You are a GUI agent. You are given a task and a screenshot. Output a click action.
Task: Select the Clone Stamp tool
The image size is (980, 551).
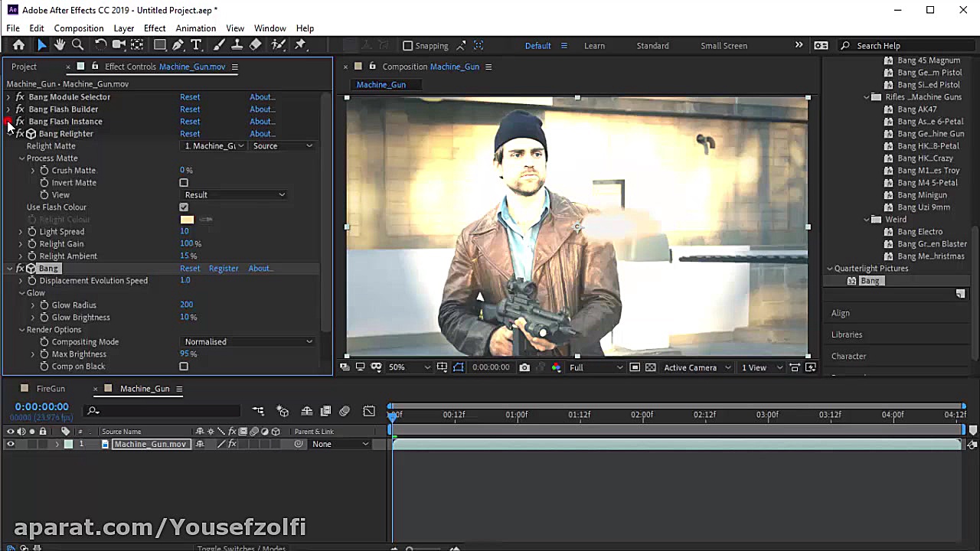[237, 45]
